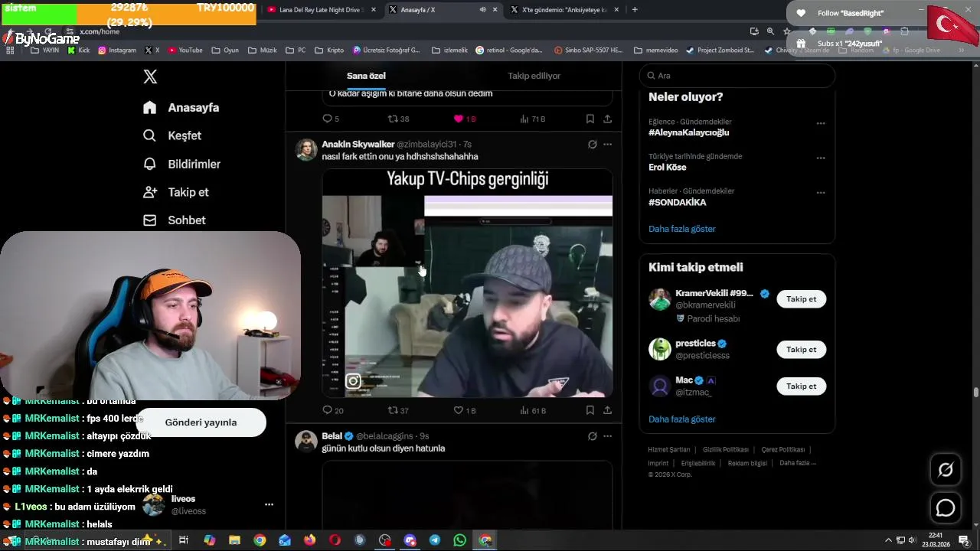Screen dimensions: 980x551
Task: Reply to Anakin Skywalker's post
Action: point(332,410)
